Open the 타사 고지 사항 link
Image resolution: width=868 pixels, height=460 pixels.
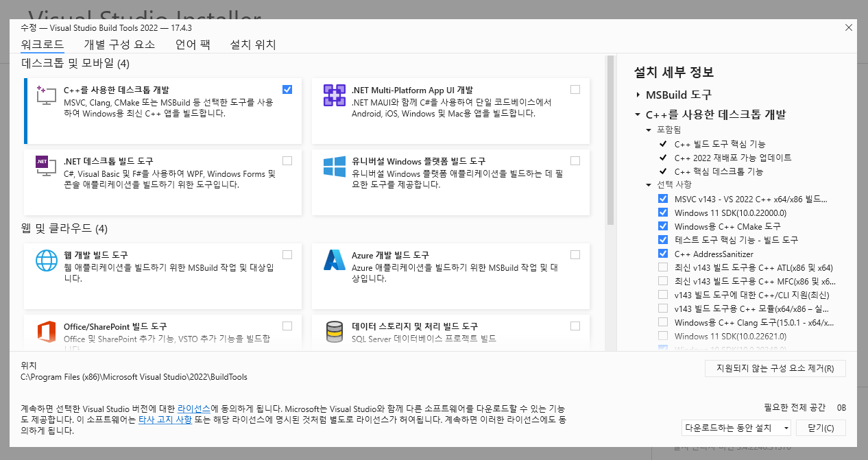point(165,419)
